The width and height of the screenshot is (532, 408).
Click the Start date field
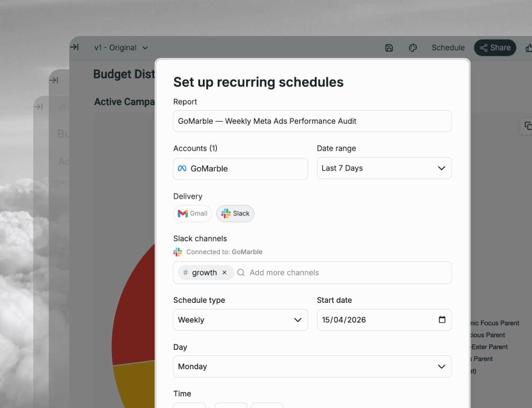[x=384, y=320]
